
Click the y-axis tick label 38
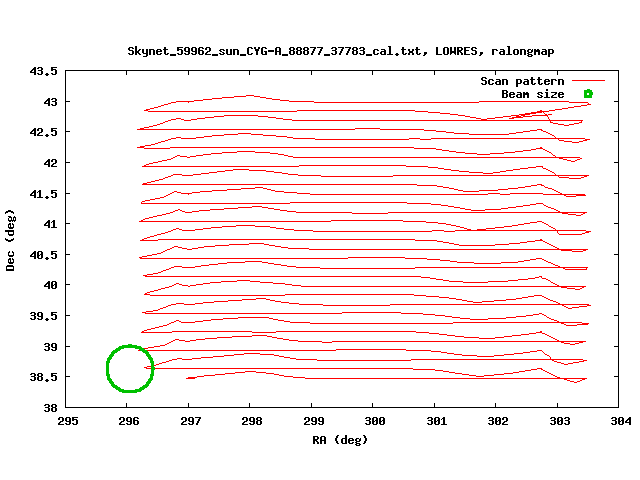51,408
